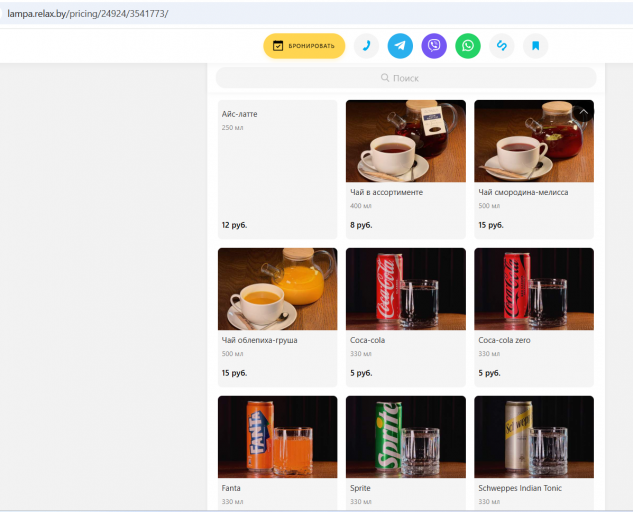Click the browser address bar URL
Image resolution: width=633 pixels, height=512 pixels.
pyautogui.click(x=88, y=14)
